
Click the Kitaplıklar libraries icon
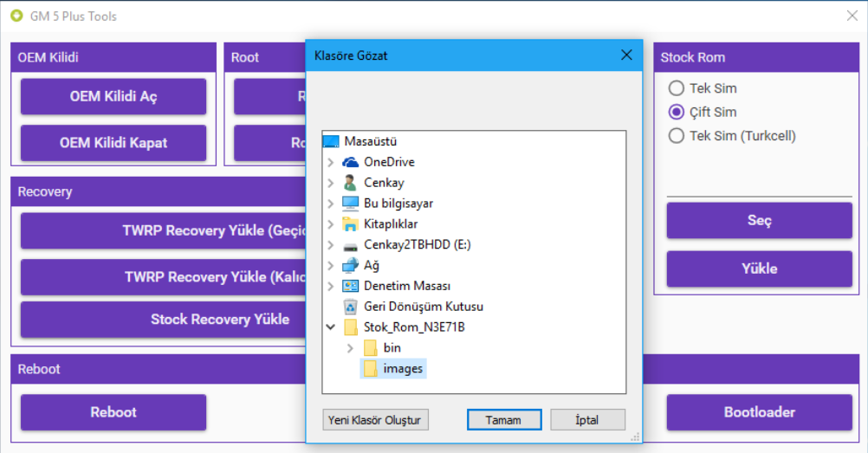(351, 223)
